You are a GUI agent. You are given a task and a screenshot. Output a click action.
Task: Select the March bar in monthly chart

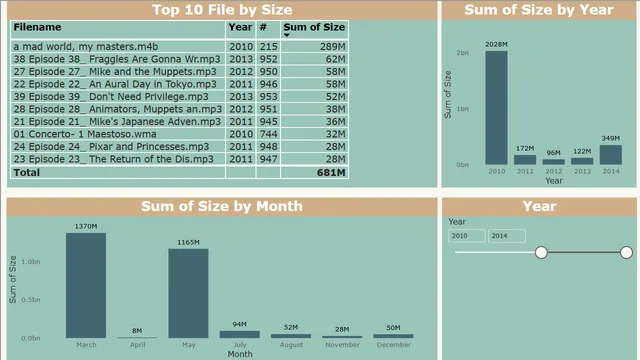(x=86, y=285)
